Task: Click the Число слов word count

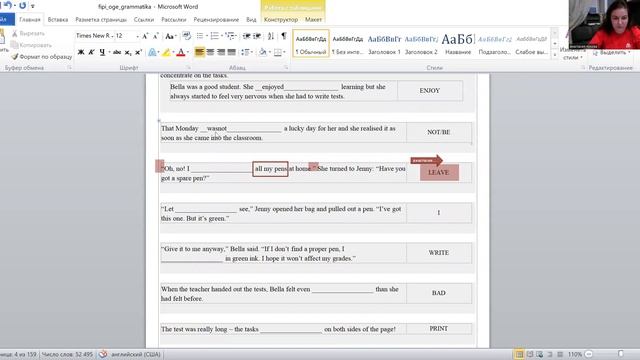Action: 67,354
